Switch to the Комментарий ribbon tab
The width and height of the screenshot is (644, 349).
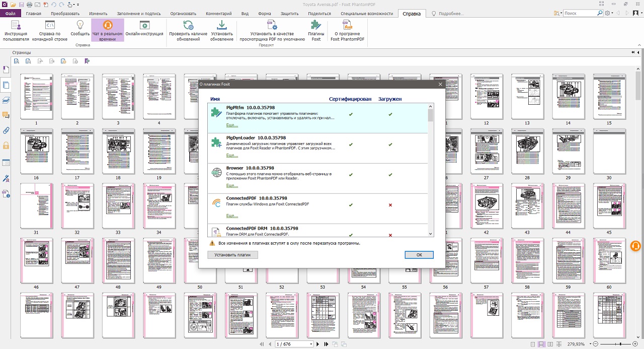[x=219, y=14]
